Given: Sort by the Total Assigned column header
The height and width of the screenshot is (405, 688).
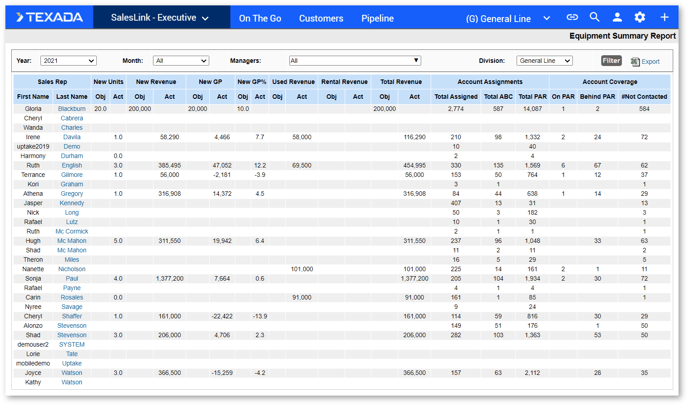Looking at the screenshot, I should (x=456, y=97).
